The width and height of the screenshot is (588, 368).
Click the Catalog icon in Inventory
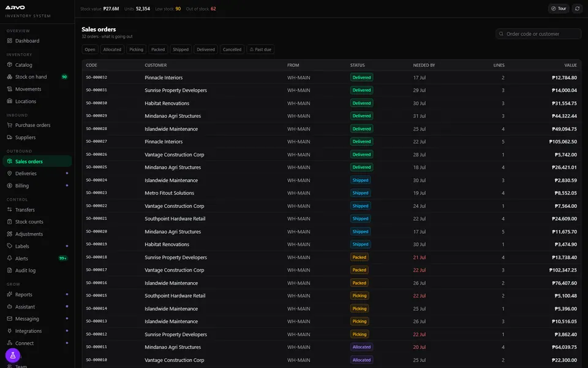coord(10,64)
